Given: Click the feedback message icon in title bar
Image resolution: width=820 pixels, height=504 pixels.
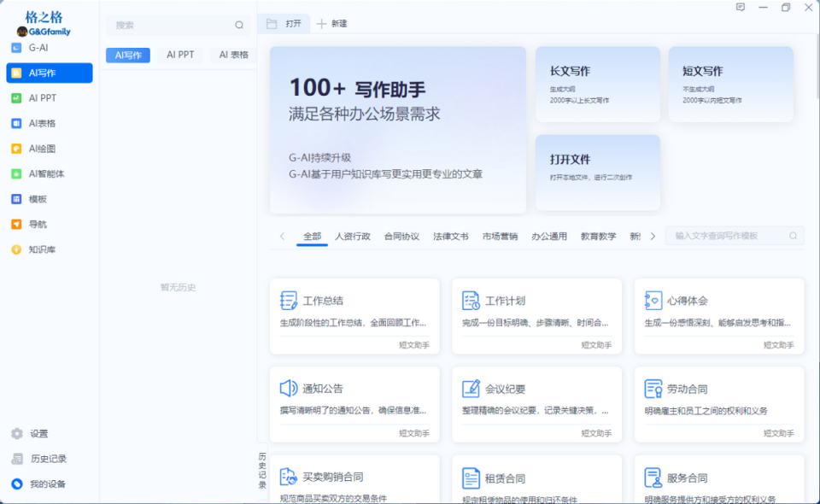Looking at the screenshot, I should coord(740,8).
